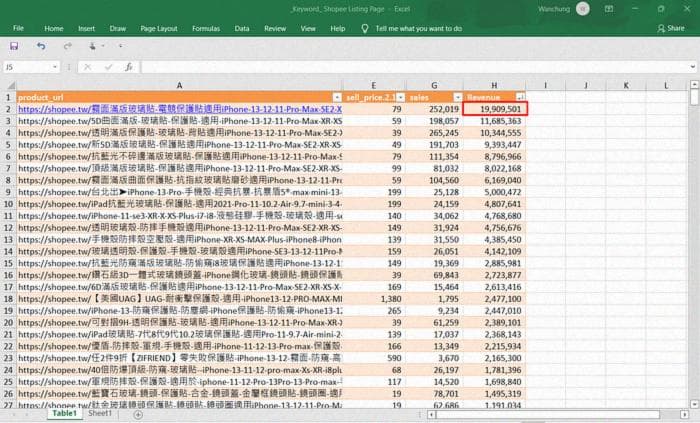Switch to the Insert ribbon tab

click(x=86, y=28)
